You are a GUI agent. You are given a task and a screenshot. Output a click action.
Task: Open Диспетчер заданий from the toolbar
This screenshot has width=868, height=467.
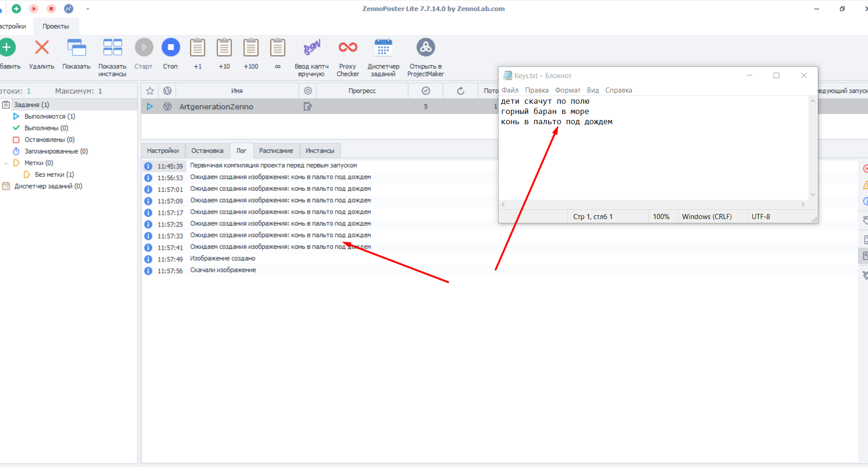coord(383,58)
